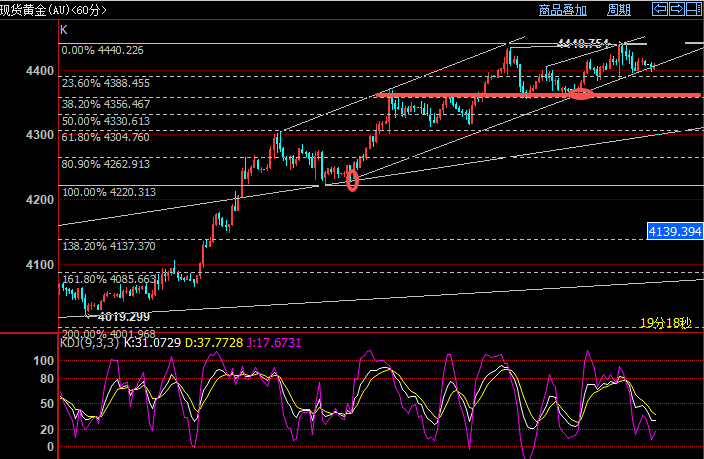Screen dimensions: 704x459
Task: Click the KDJ axis 100 label
Action: [44, 361]
